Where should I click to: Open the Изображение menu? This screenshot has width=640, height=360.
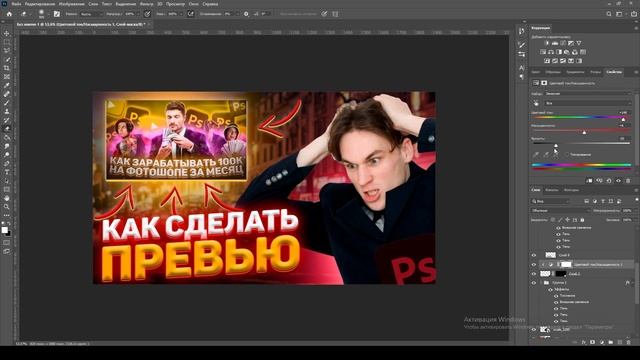click(71, 4)
